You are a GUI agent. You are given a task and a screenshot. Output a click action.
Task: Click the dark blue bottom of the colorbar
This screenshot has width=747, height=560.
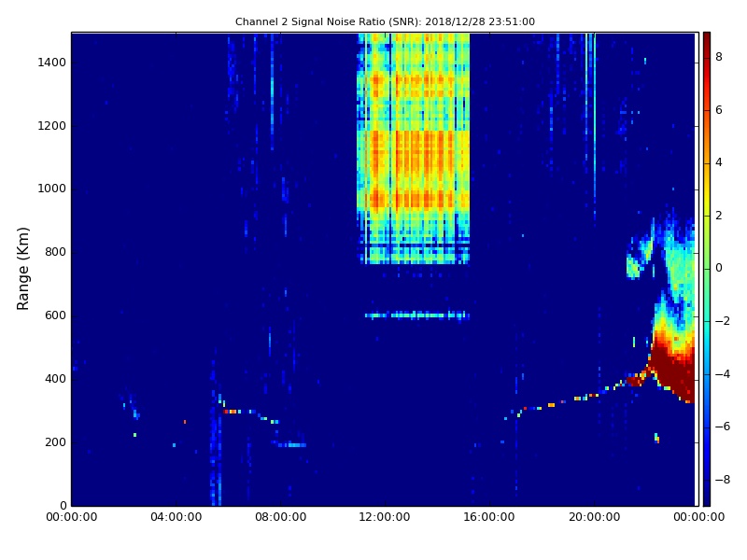pos(707,493)
